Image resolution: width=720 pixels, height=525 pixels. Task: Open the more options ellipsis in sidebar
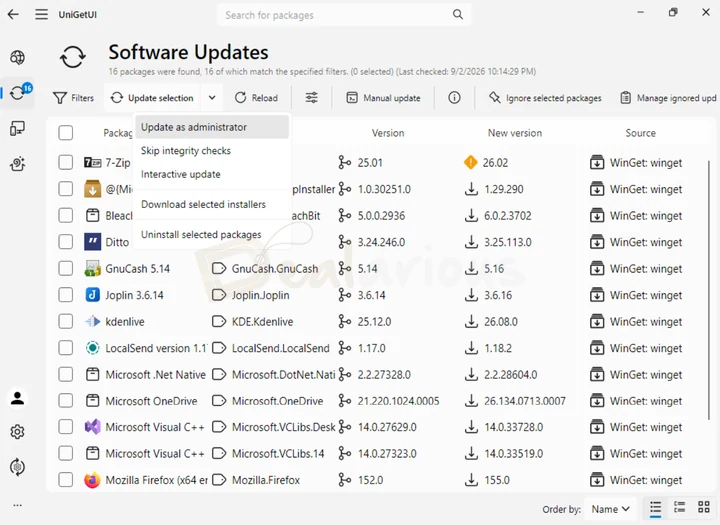pos(17,505)
